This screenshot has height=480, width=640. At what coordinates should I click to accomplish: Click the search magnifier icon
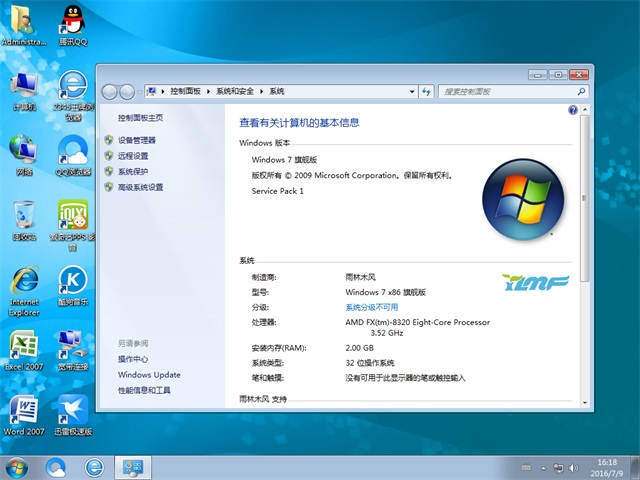pos(581,91)
